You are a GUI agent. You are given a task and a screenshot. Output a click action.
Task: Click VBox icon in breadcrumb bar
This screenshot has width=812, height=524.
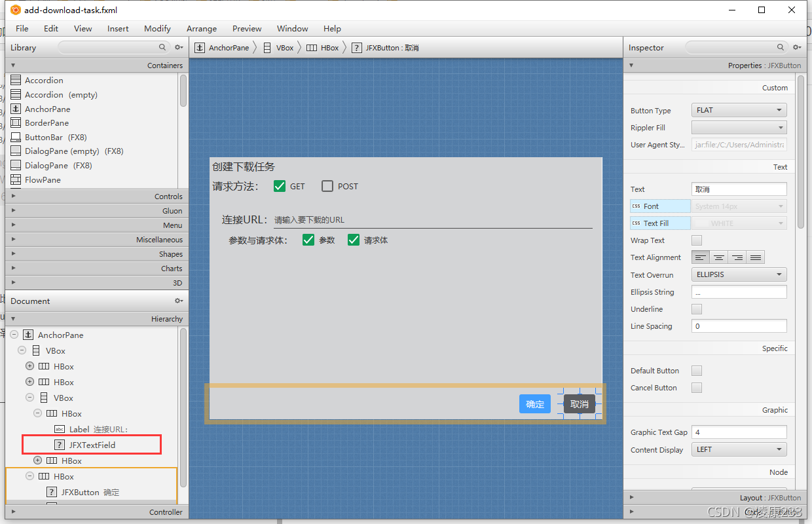(267, 48)
